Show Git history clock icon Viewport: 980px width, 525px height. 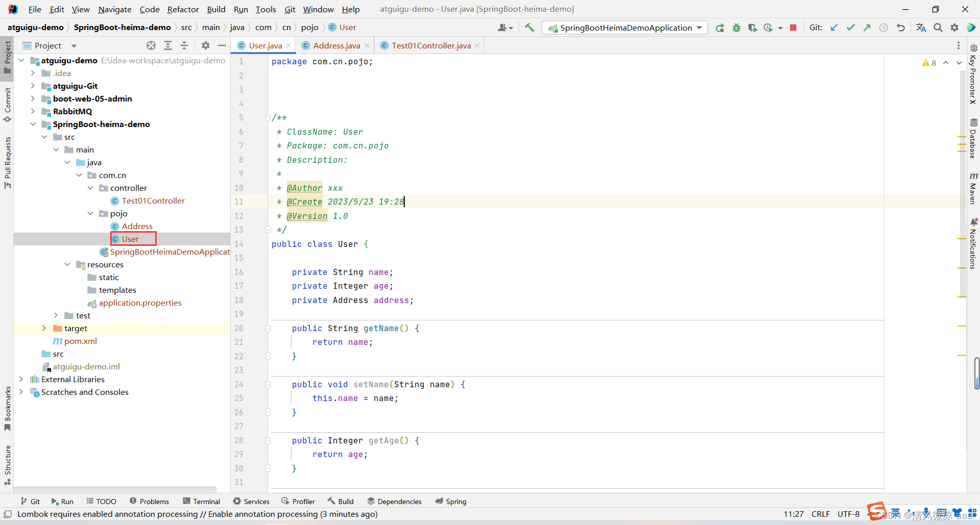(884, 28)
